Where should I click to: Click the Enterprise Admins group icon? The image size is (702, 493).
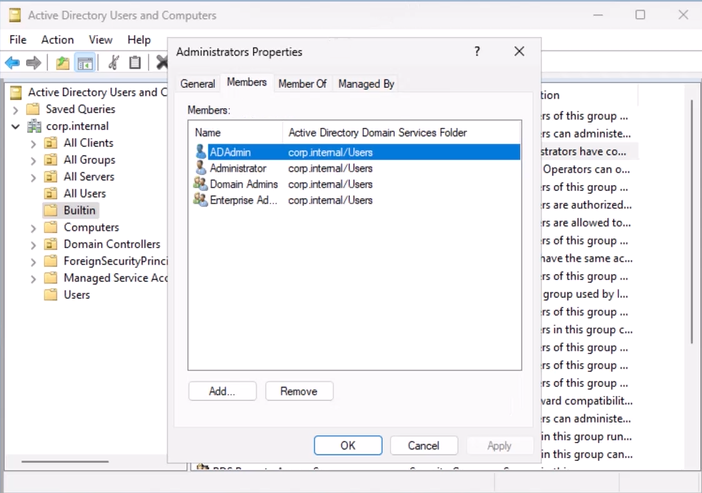click(x=200, y=200)
